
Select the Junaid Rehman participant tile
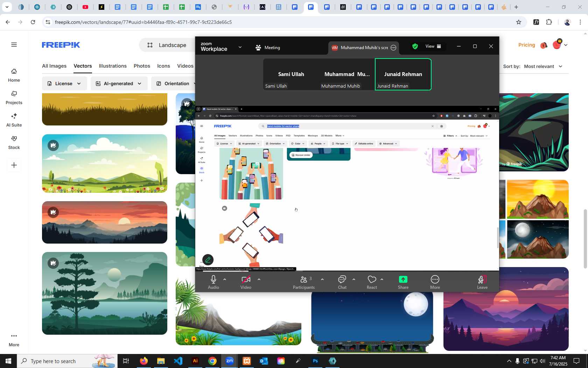[x=403, y=74]
